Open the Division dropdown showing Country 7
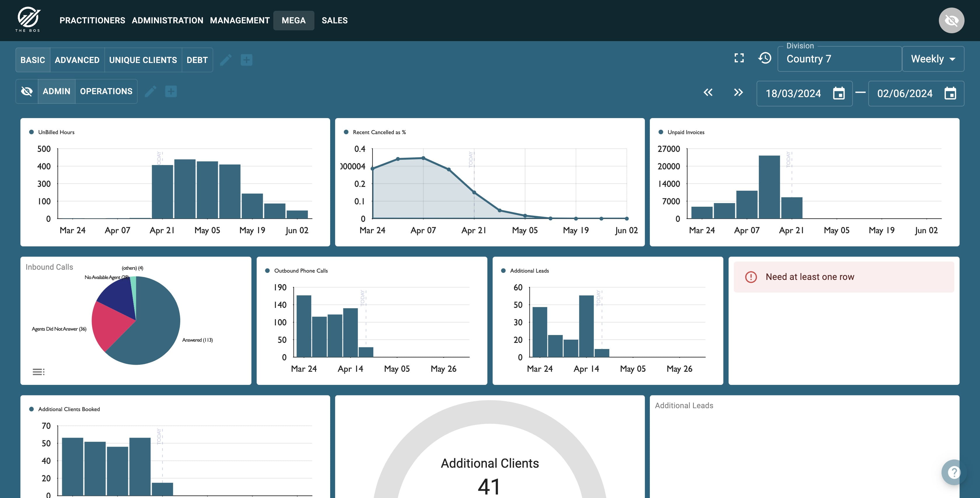Screen dimensions: 980x498 [839, 59]
